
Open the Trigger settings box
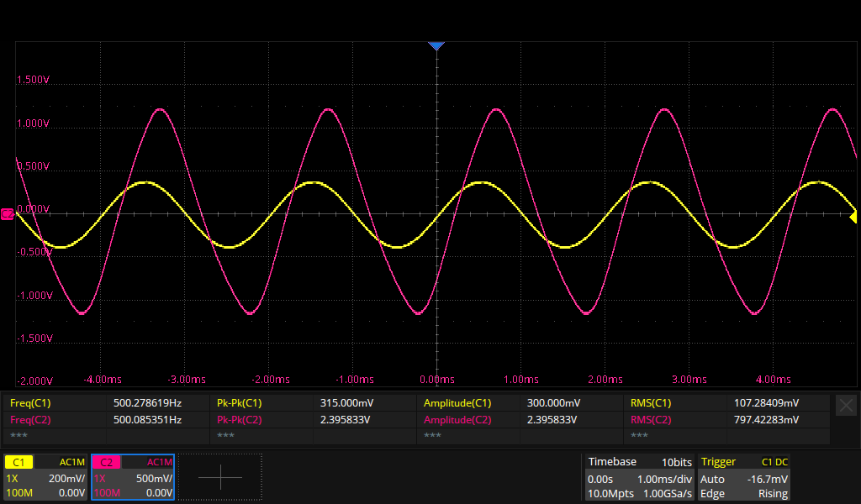(x=743, y=477)
